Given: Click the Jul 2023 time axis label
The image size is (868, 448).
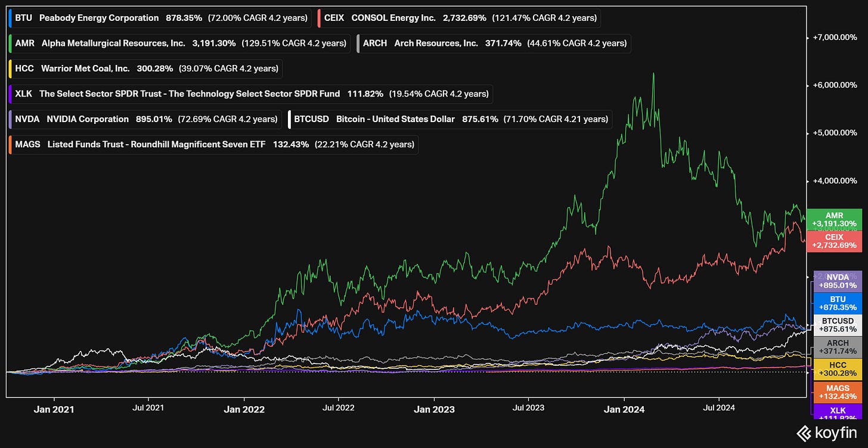Looking at the screenshot, I should point(528,407).
